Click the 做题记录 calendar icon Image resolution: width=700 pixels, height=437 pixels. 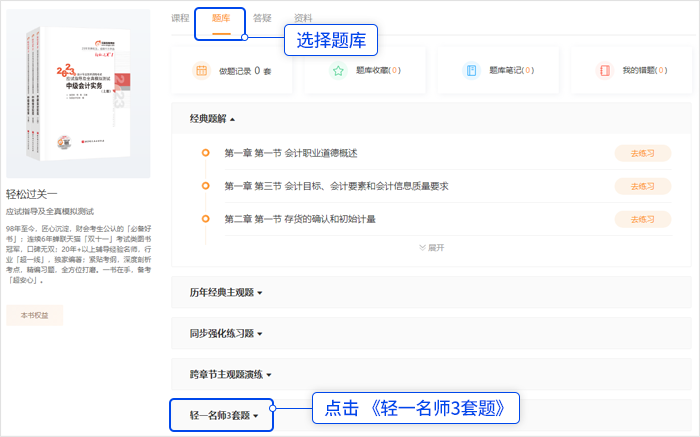(201, 71)
